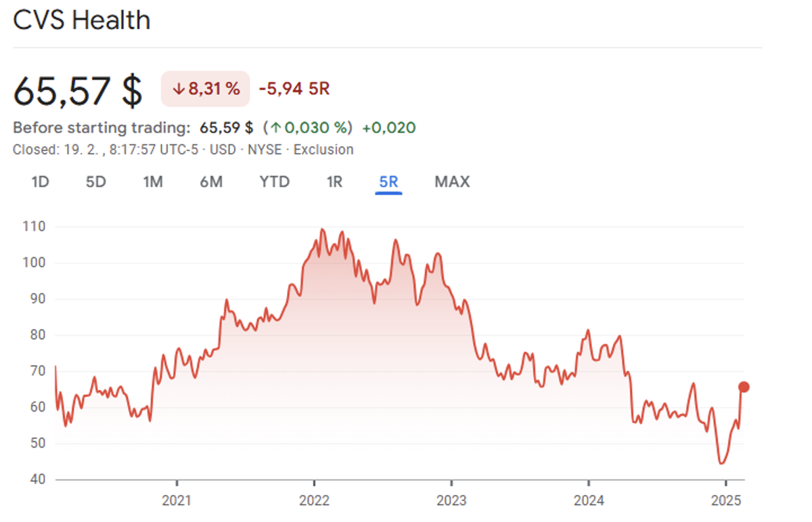Click the red down-arrow percentage badge
This screenshot has height=522, width=812.
point(204,88)
